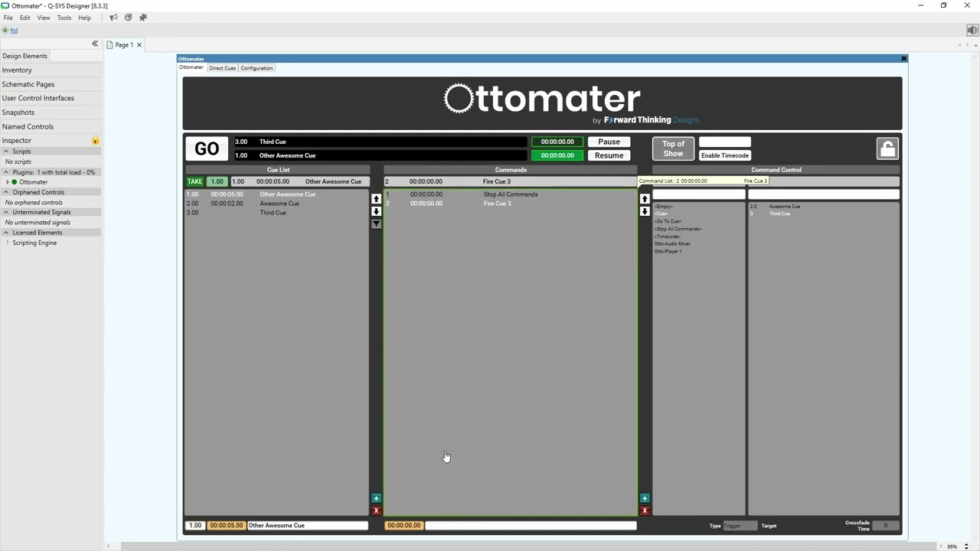
Task: Move cue down in Cue List
Action: coord(376,211)
